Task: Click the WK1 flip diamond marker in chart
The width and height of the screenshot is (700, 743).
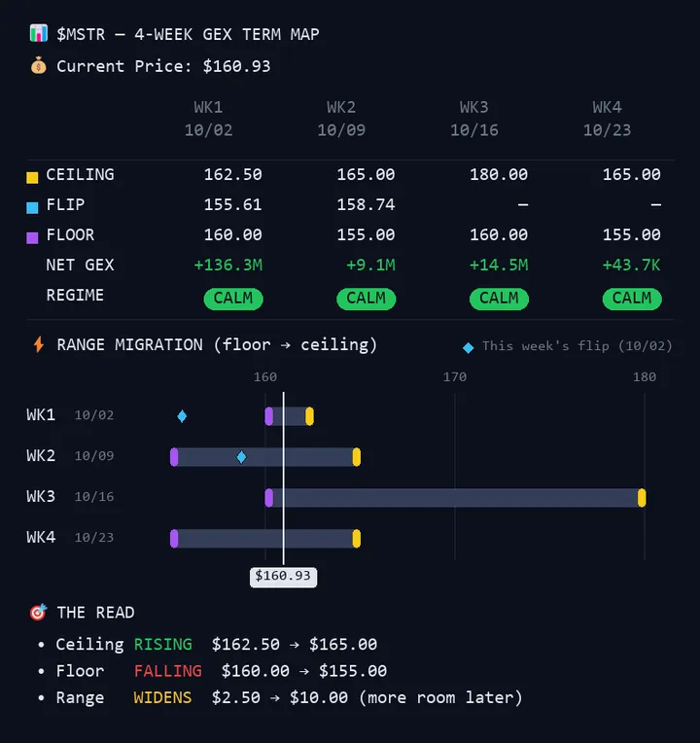Action: (x=182, y=416)
